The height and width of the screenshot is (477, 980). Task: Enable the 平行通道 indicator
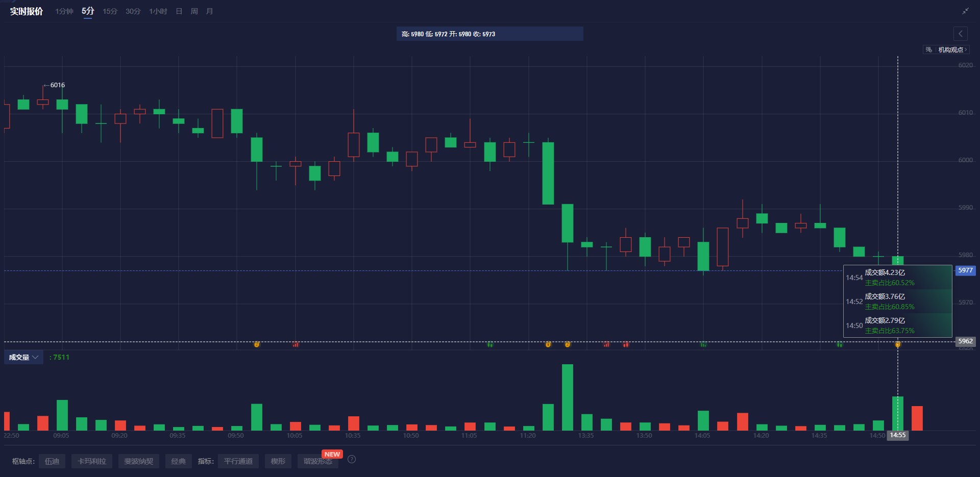pyautogui.click(x=238, y=461)
